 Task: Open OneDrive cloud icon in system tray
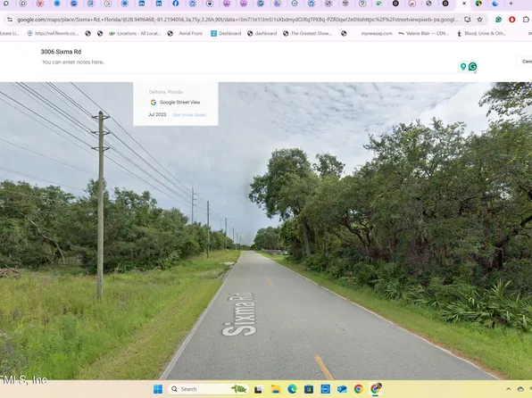(520, 389)
